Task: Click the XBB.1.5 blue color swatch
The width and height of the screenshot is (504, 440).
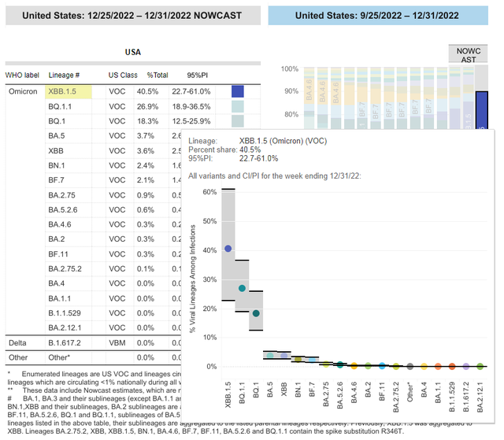Action: pyautogui.click(x=237, y=91)
